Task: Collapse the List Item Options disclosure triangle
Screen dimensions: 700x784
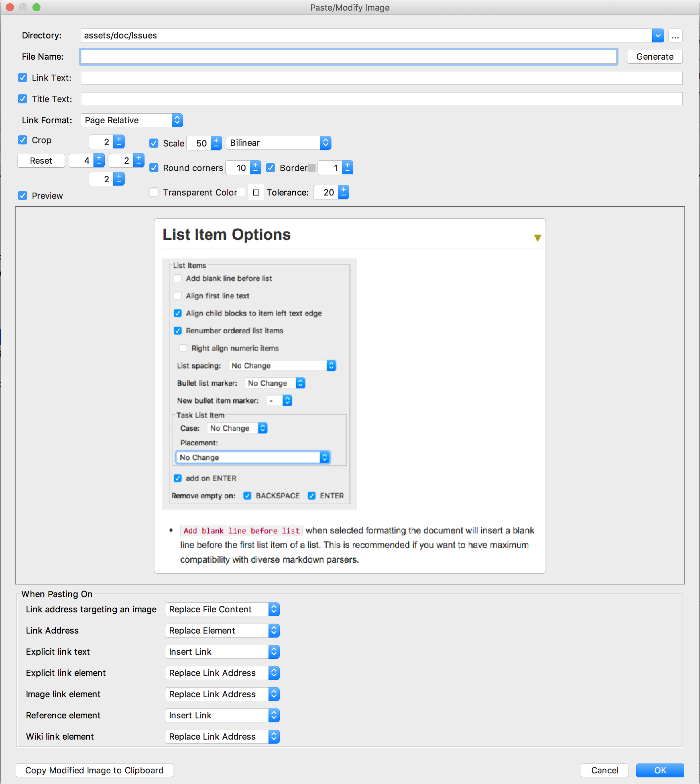Action: click(537, 238)
